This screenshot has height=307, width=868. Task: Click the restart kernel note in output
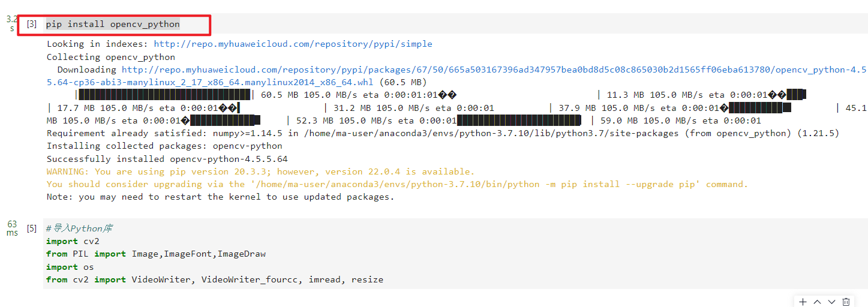coord(220,197)
